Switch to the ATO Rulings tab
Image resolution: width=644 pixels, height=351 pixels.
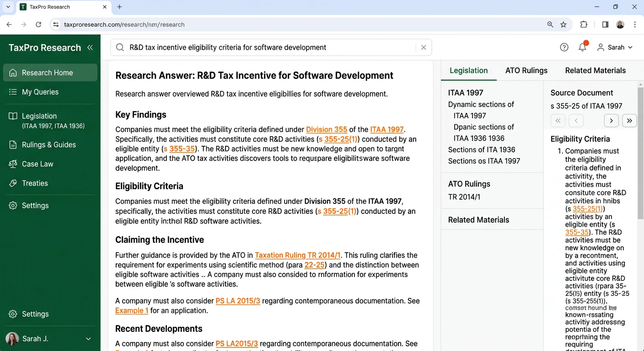(x=526, y=70)
